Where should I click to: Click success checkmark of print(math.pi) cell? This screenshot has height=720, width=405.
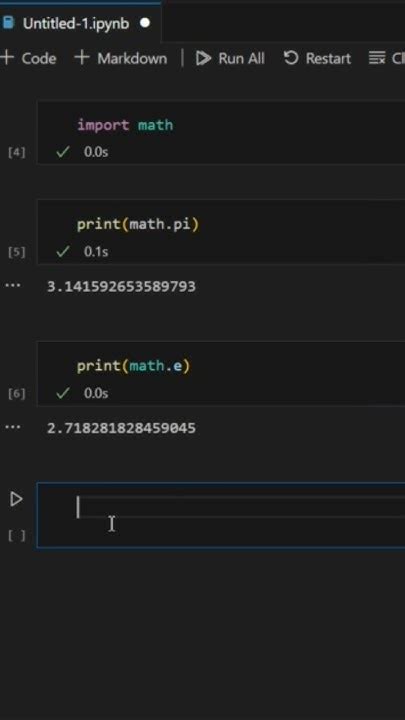coord(63,252)
